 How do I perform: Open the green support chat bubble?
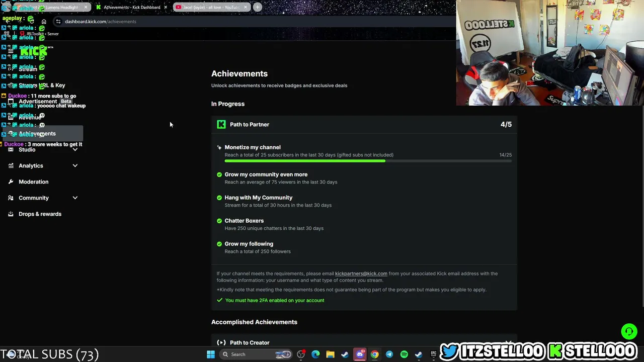click(629, 331)
